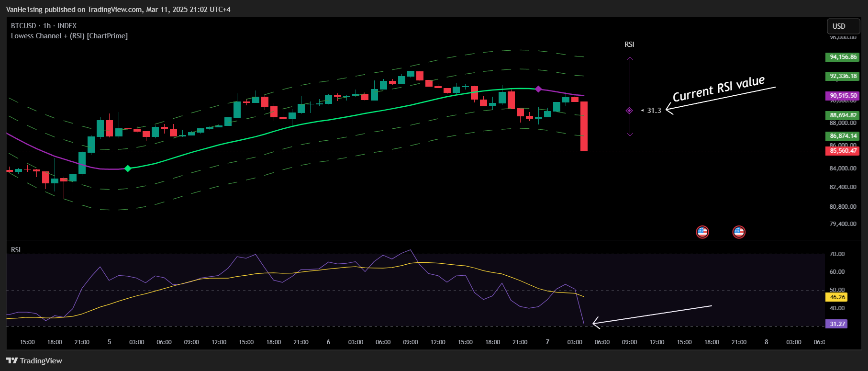Select the Lowess Channel + (RSI) [ChartPrime] indicator label
The height and width of the screenshot is (371, 868).
pos(69,36)
